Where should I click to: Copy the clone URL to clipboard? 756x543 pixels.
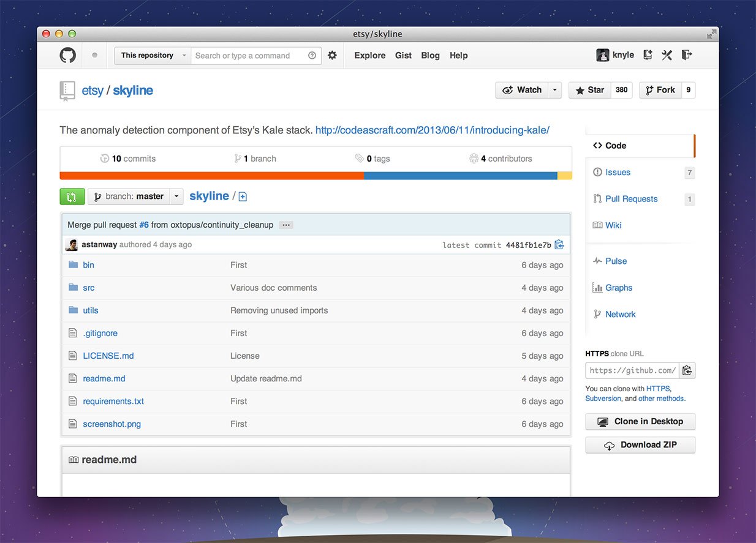tap(687, 370)
